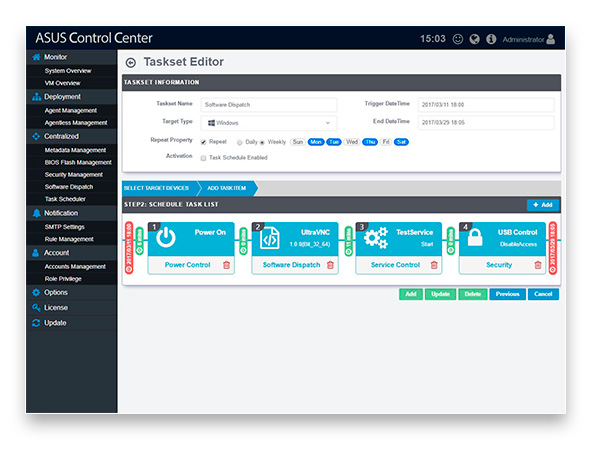This screenshot has height=450, width=590.
Task: Select the Daily radio option
Action: tap(239, 142)
